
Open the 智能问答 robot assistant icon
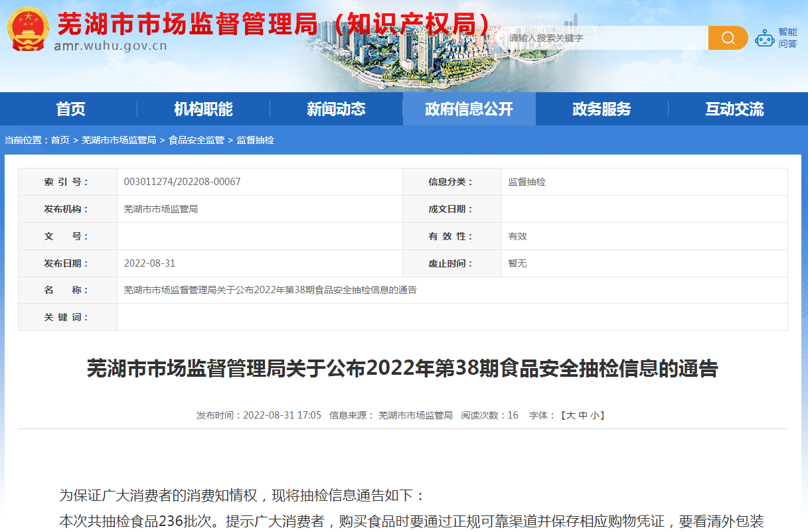click(x=765, y=37)
